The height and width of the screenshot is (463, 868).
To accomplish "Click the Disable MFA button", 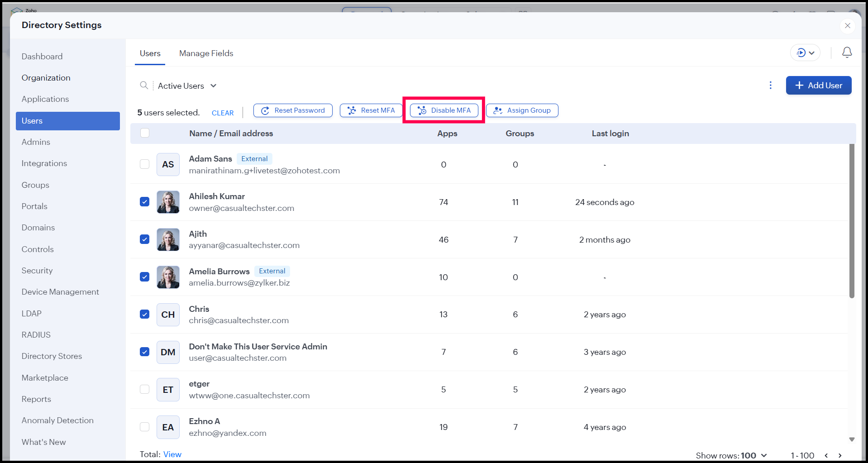I will [444, 110].
